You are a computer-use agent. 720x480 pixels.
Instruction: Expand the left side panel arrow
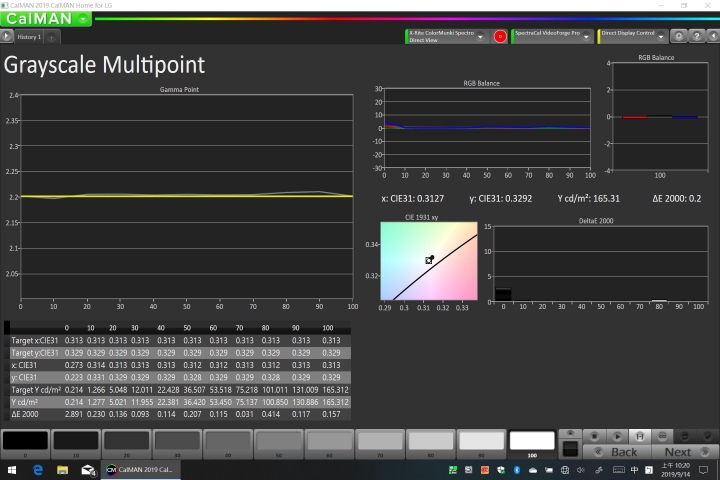tap(6, 36)
